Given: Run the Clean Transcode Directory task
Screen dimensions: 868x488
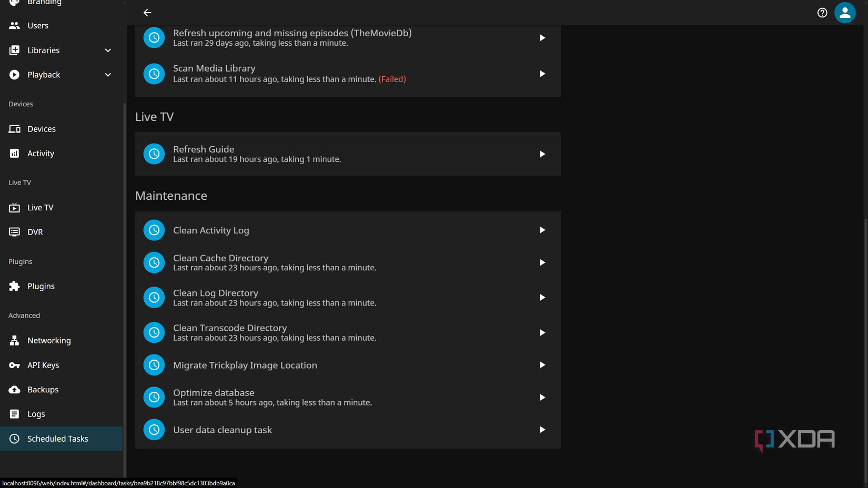Looking at the screenshot, I should click(542, 332).
